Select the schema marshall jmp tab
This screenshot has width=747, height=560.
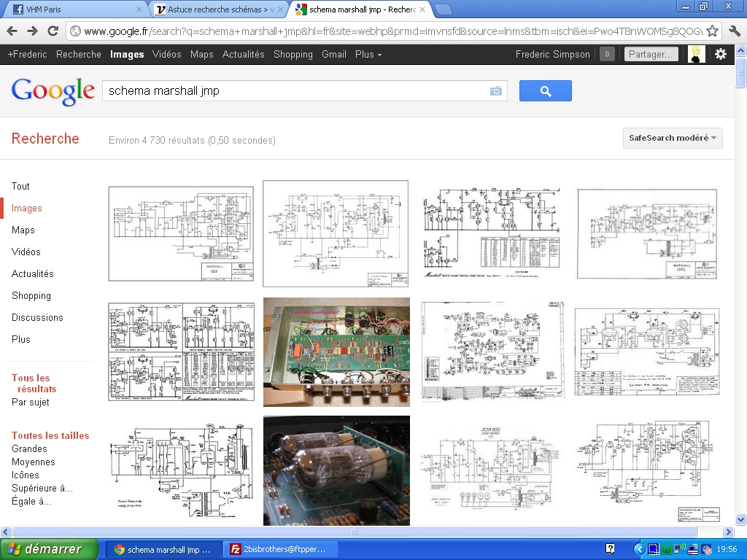pyautogui.click(x=360, y=9)
